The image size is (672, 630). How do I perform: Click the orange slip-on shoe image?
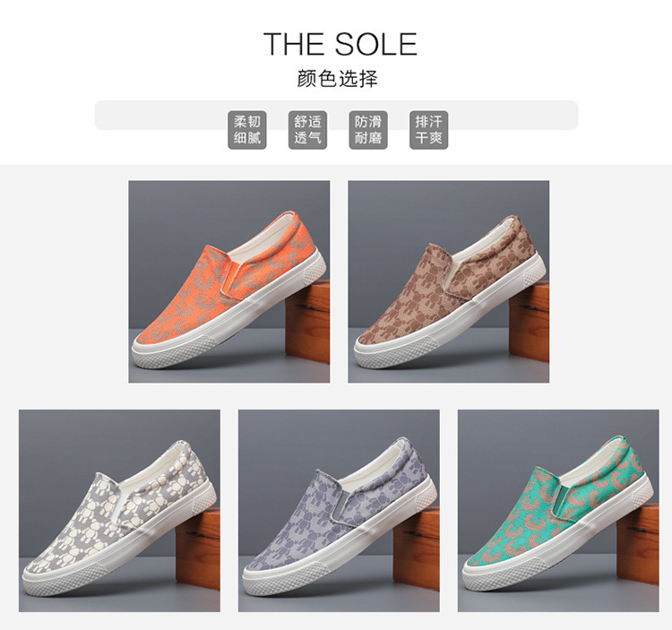(229, 281)
